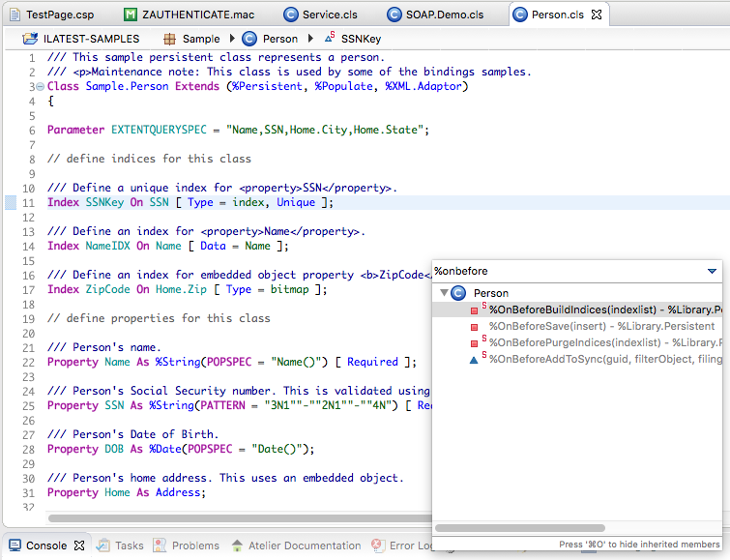This screenshot has height=560, width=730.
Task: Click the Index NameIDX line
Action: [167, 246]
